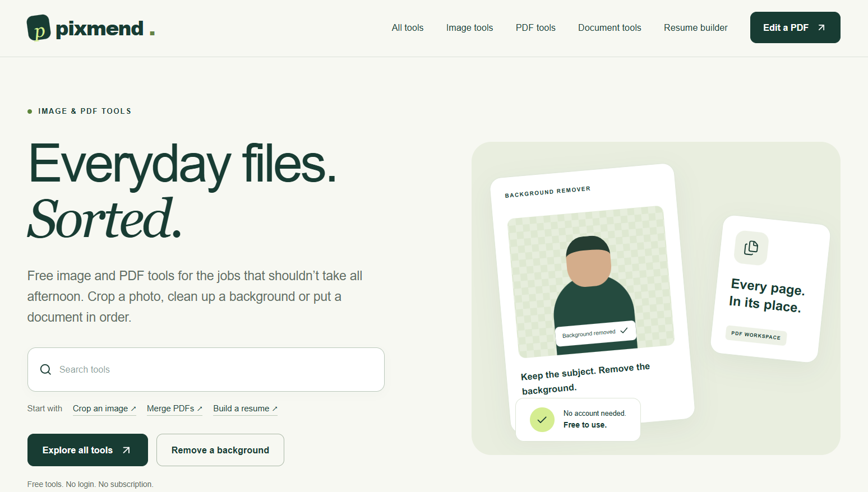
Task: Follow the Build a resume link
Action: (x=245, y=409)
